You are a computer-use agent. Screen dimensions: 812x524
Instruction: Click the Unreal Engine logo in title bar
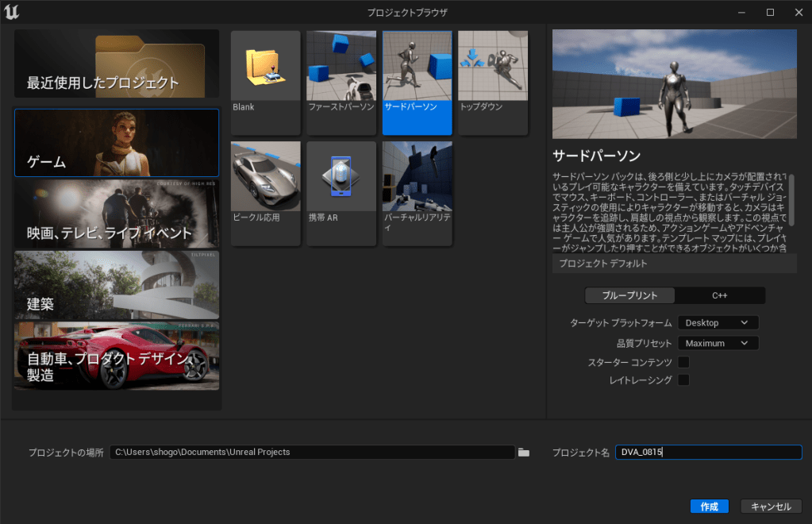pyautogui.click(x=12, y=12)
